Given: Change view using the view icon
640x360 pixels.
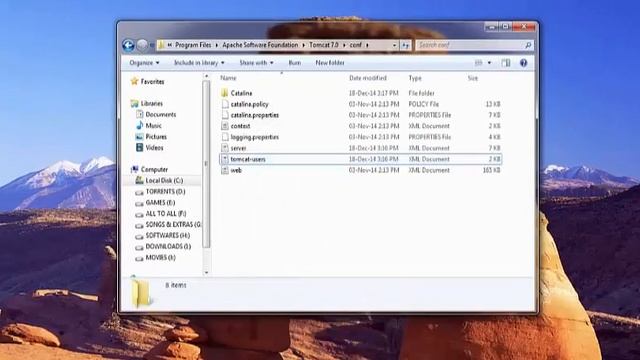Looking at the screenshot, I should [x=478, y=63].
